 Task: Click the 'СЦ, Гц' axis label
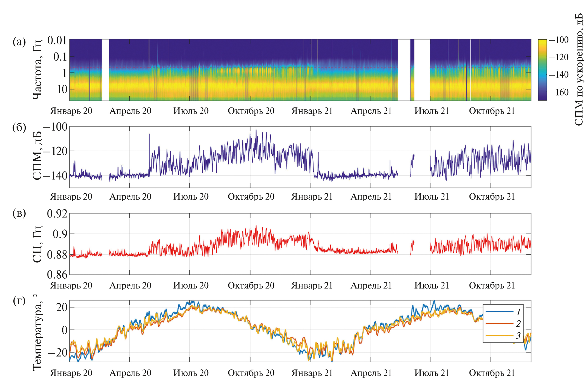click(x=37, y=244)
